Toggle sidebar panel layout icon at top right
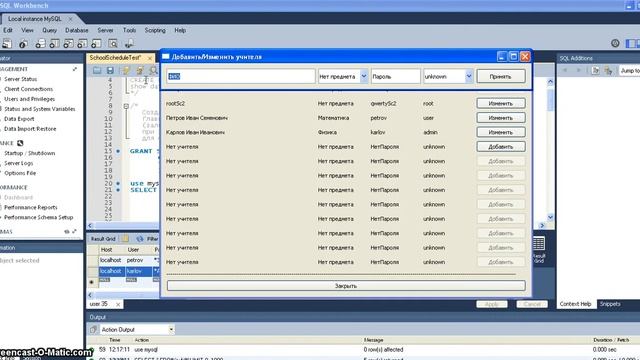640x360 pixels. pyautogui.click(x=632, y=43)
